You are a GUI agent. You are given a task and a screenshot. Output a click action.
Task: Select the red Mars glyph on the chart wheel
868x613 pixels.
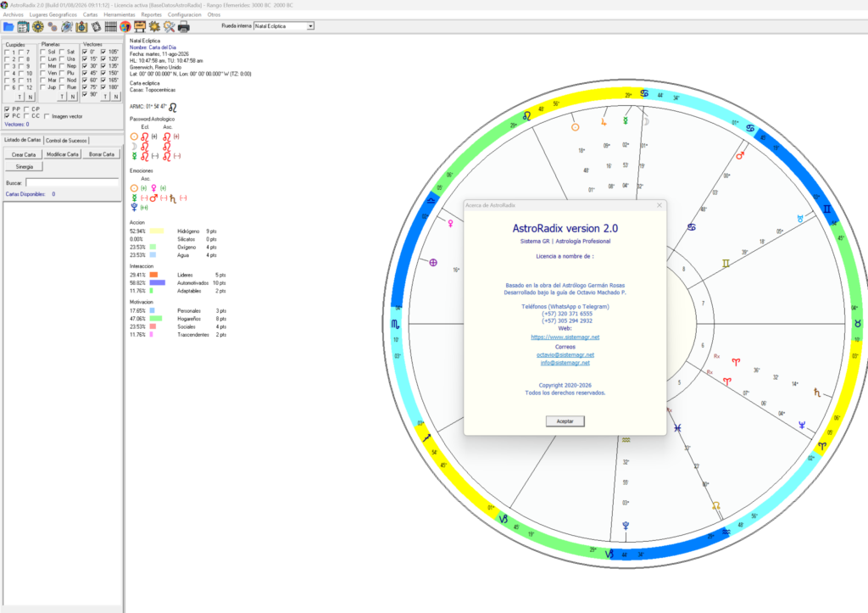coord(740,156)
